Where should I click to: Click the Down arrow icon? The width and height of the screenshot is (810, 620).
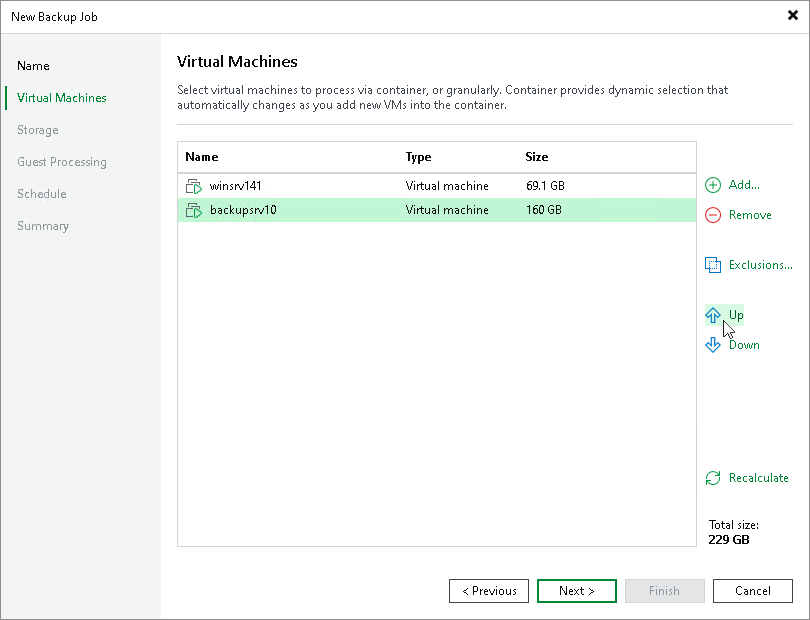click(713, 345)
